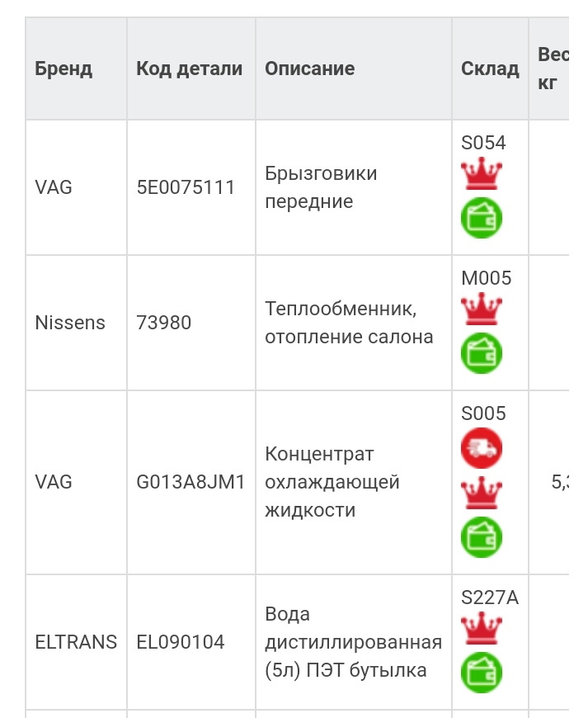
Task: Click the red crown icon for the Nissens row
Action: 482,309
